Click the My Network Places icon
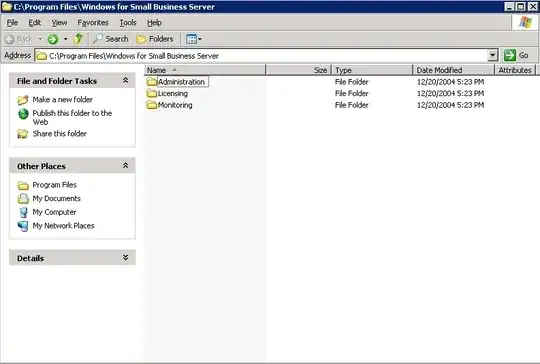This screenshot has width=540, height=364. [x=23, y=226]
